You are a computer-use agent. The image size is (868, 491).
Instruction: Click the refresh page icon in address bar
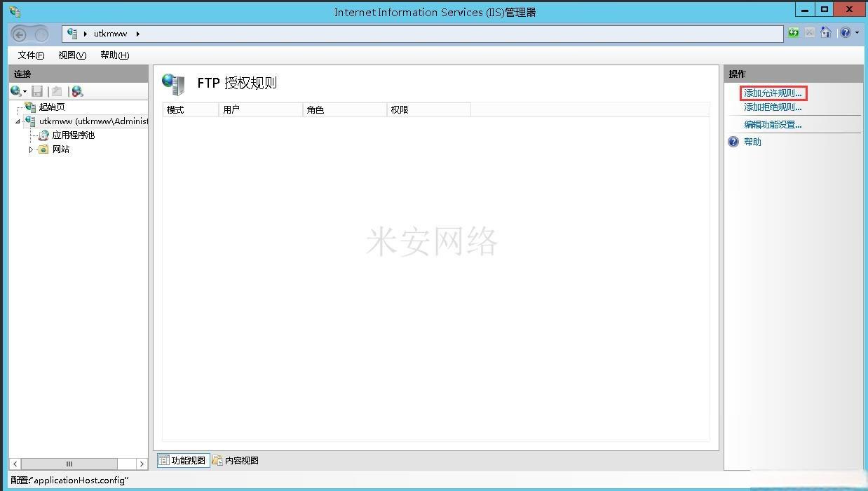coord(793,33)
